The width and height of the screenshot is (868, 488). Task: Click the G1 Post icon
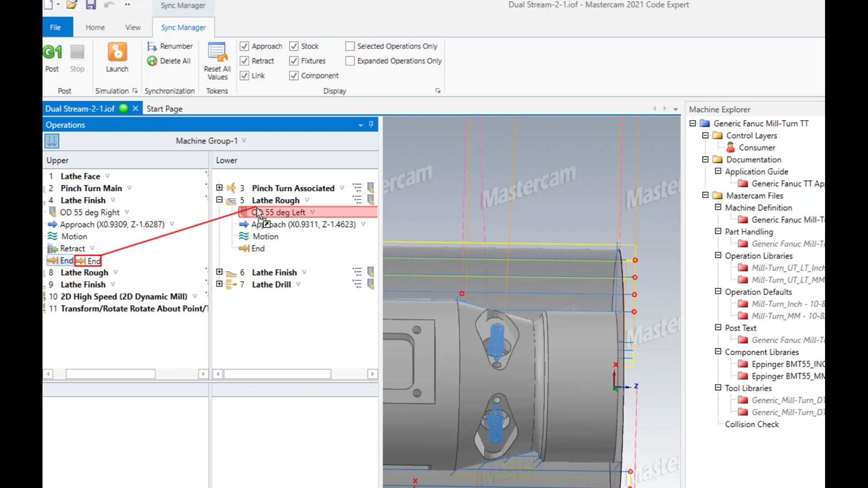pyautogui.click(x=52, y=52)
